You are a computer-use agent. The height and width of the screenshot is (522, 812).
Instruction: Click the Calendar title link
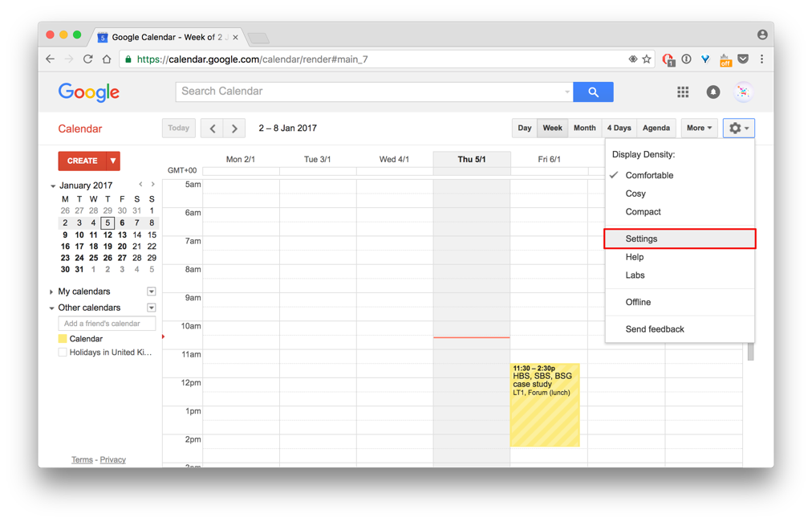point(79,128)
